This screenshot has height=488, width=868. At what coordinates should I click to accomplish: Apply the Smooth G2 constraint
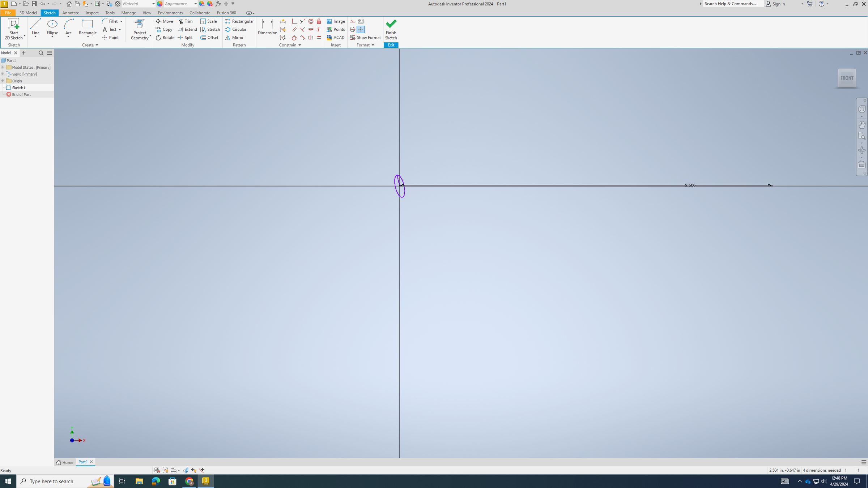click(x=302, y=38)
